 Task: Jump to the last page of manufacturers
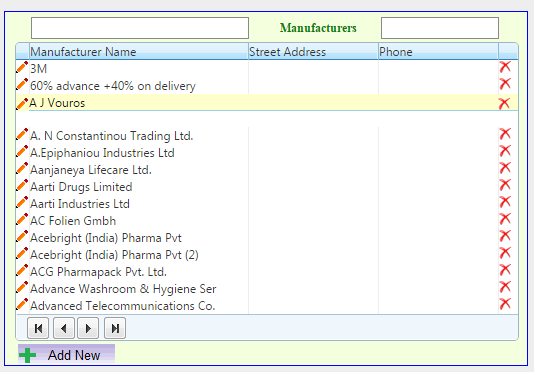(x=115, y=328)
